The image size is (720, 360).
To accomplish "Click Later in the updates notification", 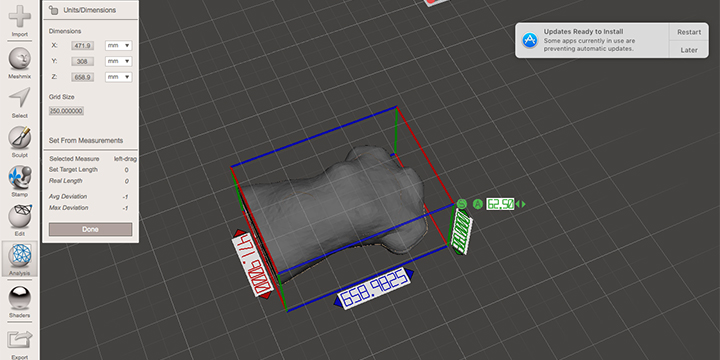I will pos(689,50).
